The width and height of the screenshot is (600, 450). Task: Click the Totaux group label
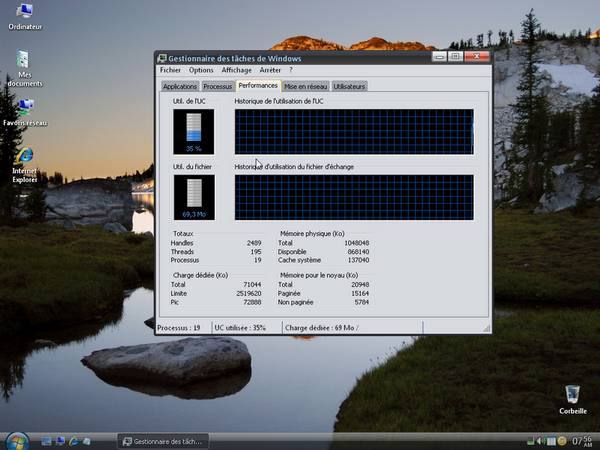tap(183, 233)
